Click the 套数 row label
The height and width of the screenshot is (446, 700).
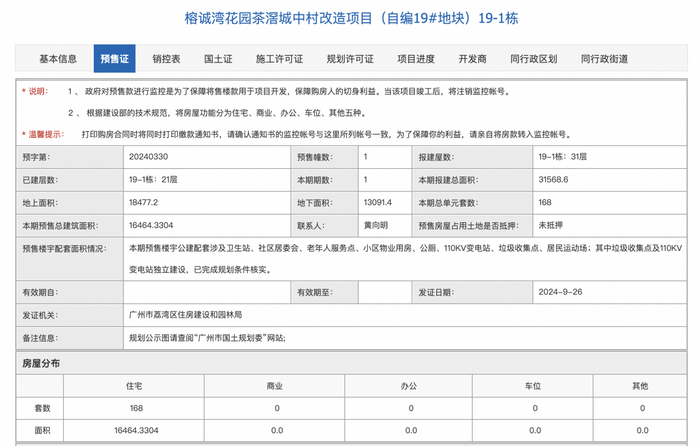pyautogui.click(x=42, y=408)
